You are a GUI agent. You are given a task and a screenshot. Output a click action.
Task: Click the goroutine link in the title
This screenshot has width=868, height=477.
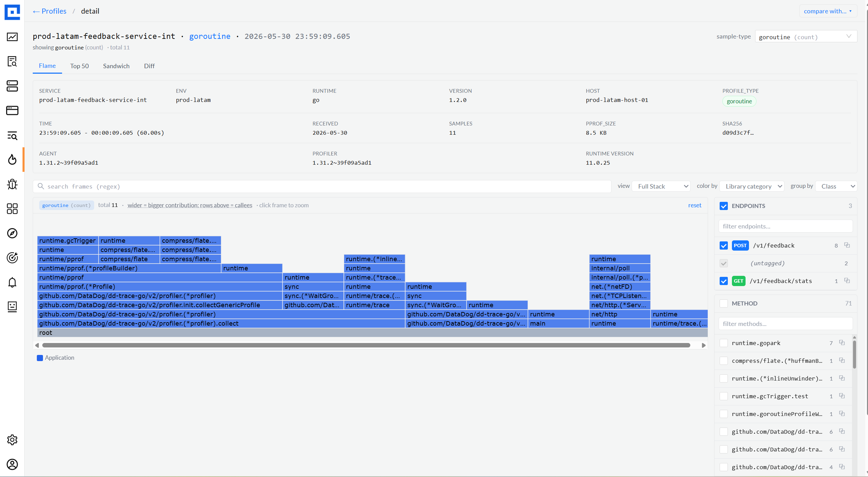click(x=210, y=36)
